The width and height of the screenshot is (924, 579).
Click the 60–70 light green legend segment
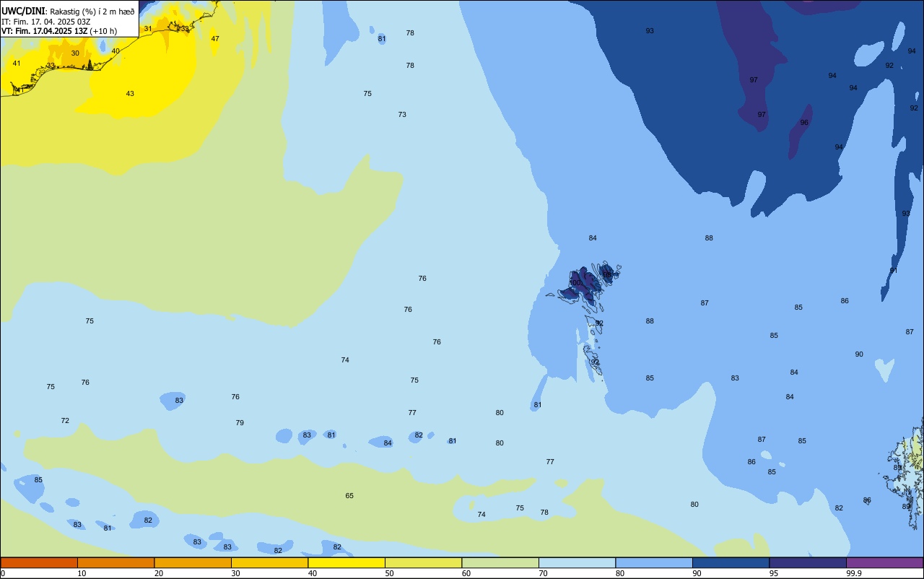click(x=500, y=562)
